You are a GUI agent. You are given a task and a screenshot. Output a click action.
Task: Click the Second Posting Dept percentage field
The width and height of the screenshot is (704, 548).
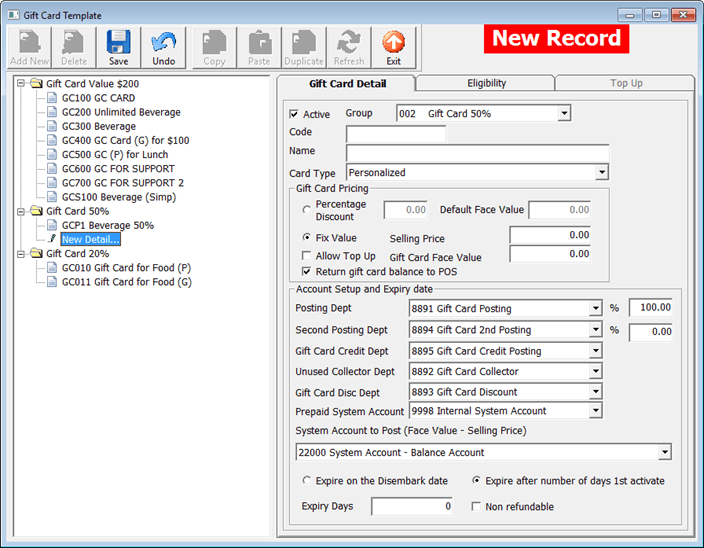pyautogui.click(x=651, y=332)
